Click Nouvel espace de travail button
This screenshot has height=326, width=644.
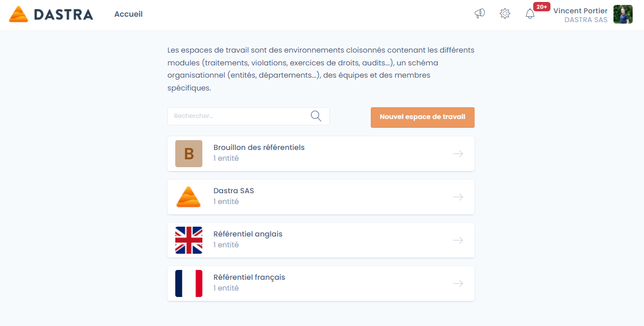coord(422,117)
